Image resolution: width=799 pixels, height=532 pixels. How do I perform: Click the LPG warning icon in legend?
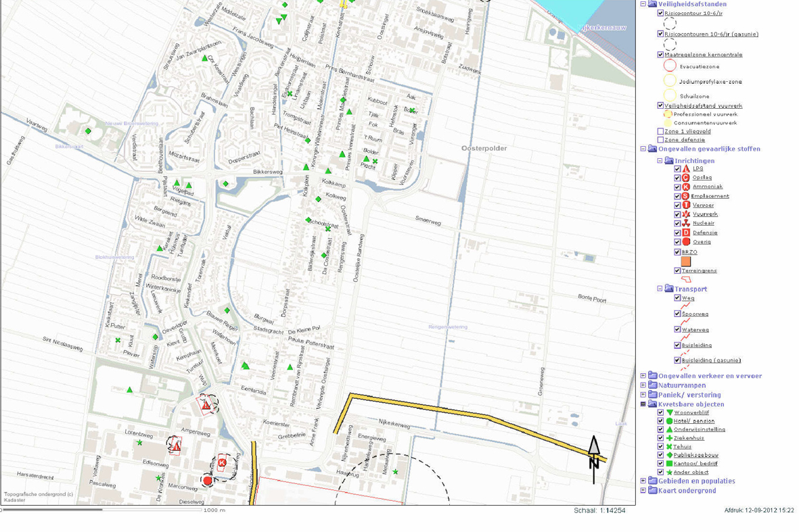[x=686, y=168]
